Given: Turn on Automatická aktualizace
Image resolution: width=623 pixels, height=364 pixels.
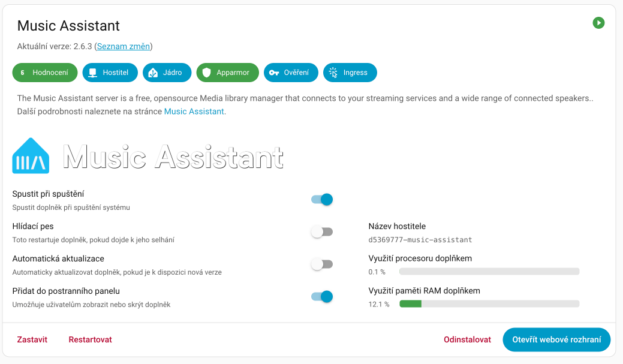Looking at the screenshot, I should tap(322, 264).
